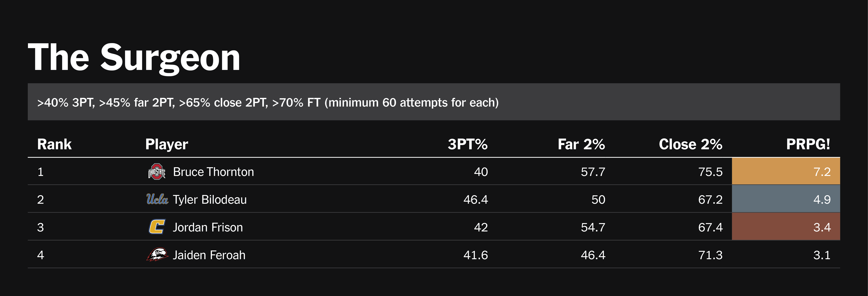Click the Ohio State logo icon
The width and height of the screenshot is (868, 296).
[x=157, y=172]
